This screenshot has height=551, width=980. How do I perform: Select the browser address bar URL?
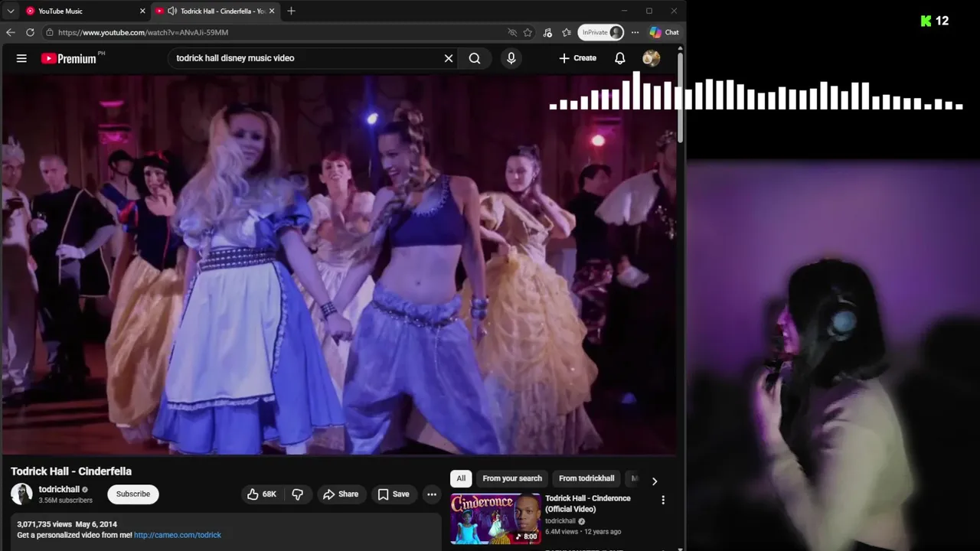[x=143, y=32]
